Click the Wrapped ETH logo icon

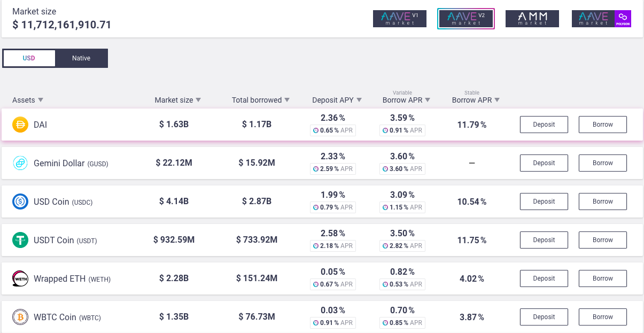(x=20, y=278)
